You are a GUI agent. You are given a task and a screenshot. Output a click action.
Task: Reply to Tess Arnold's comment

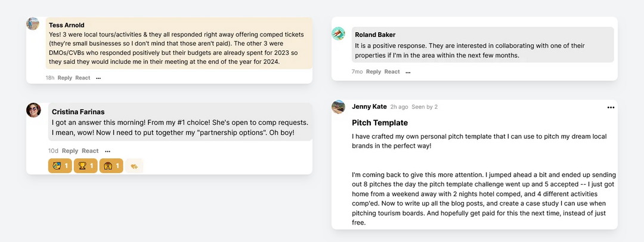pyautogui.click(x=65, y=78)
